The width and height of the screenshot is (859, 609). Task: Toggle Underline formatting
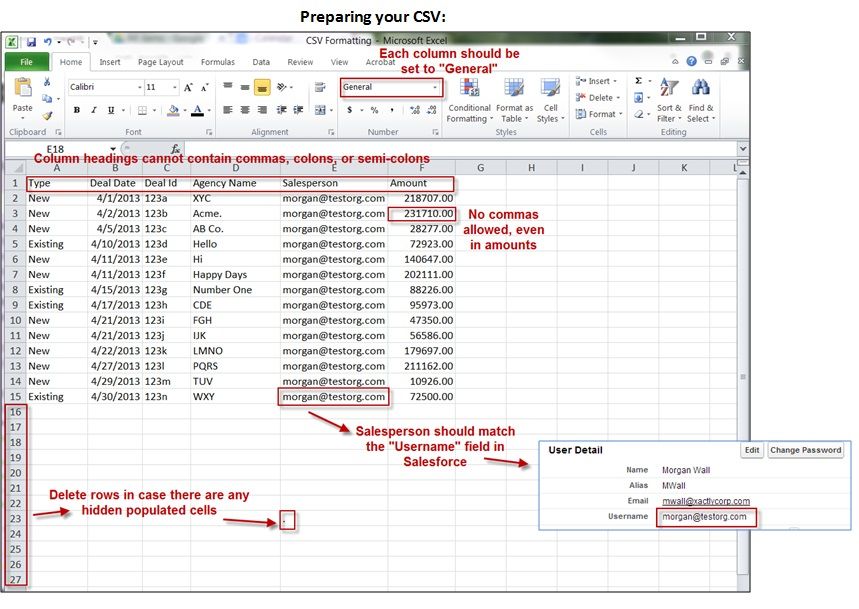[111, 110]
